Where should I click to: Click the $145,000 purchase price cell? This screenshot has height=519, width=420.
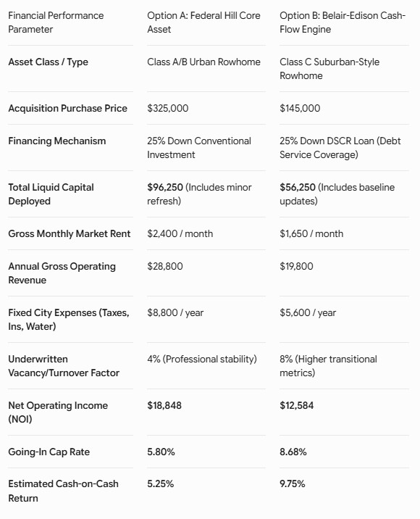coord(300,108)
